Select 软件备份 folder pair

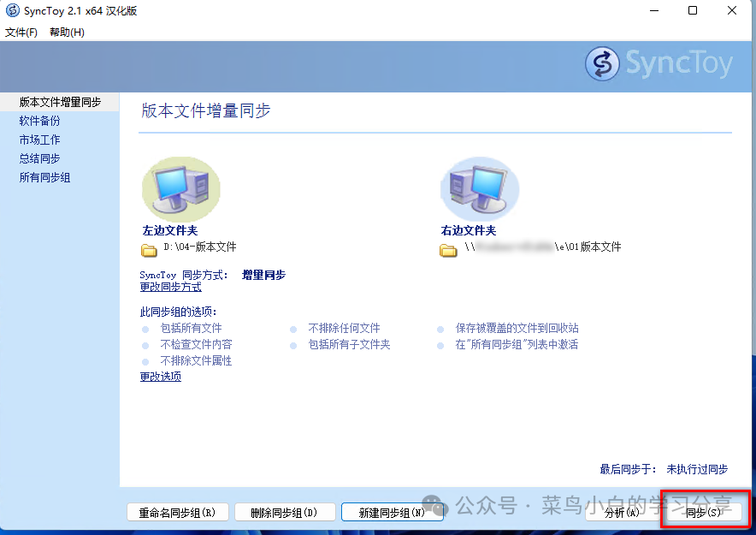39,121
